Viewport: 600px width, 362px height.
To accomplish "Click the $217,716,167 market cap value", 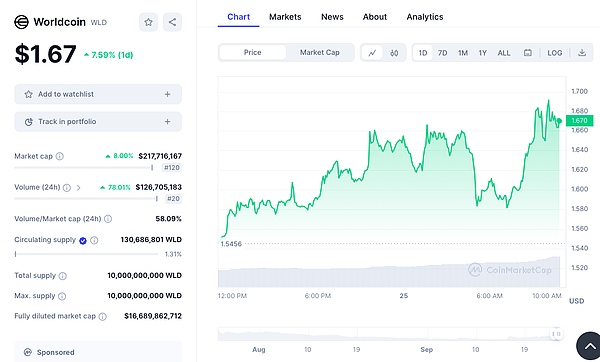I will coord(160,156).
